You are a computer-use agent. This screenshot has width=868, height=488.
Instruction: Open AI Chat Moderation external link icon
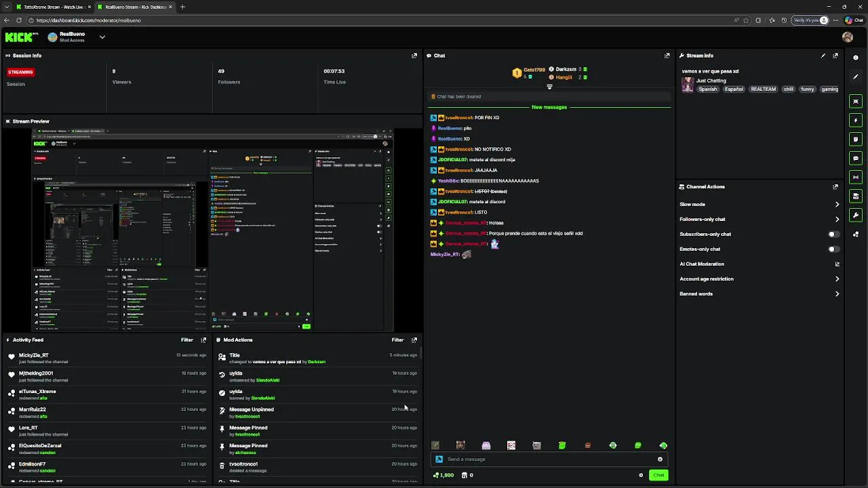837,264
